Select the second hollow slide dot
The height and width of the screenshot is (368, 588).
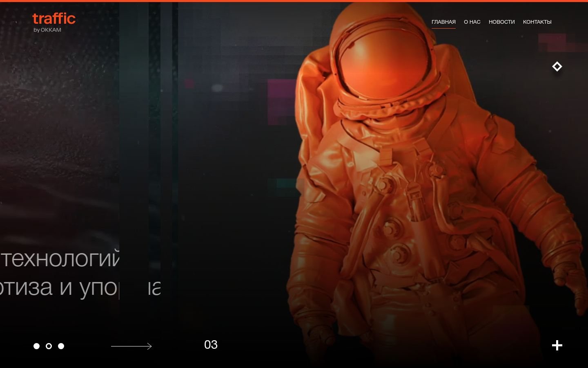pyautogui.click(x=49, y=346)
